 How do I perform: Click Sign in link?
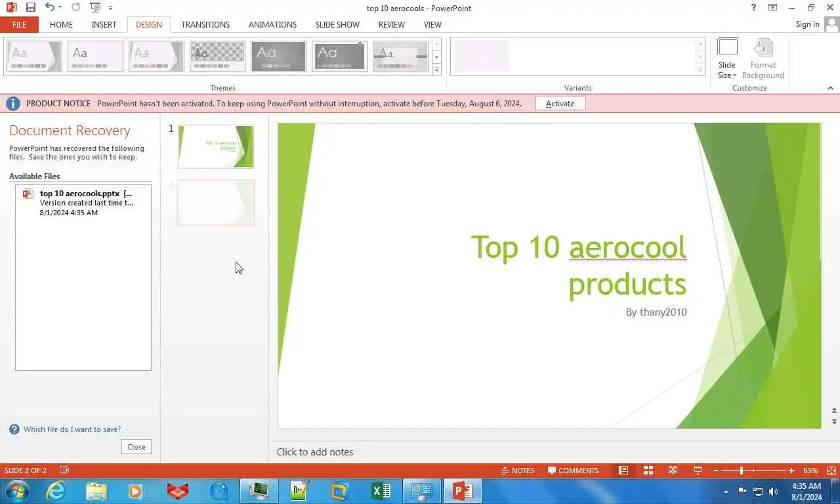click(x=807, y=24)
